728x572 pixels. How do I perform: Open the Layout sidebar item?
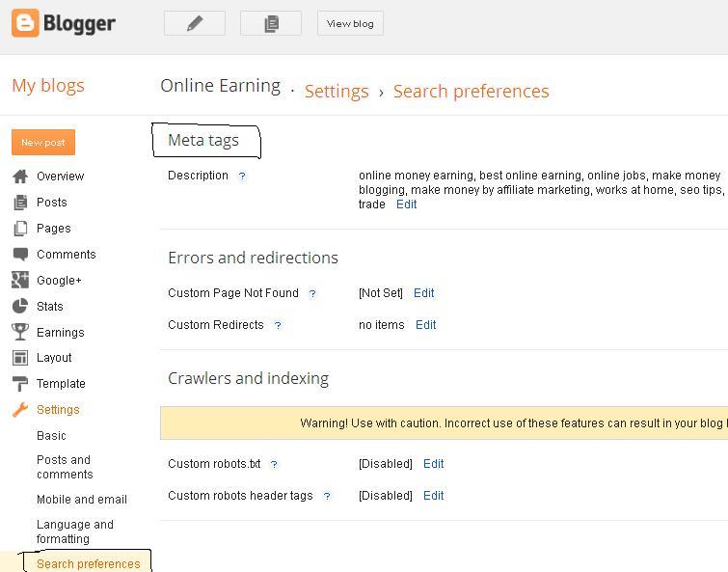click(54, 358)
